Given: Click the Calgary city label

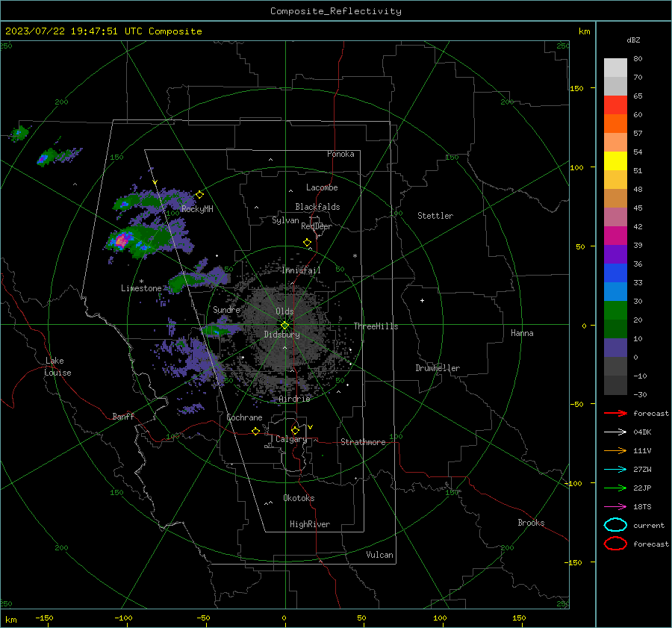Looking at the screenshot, I should (x=291, y=439).
